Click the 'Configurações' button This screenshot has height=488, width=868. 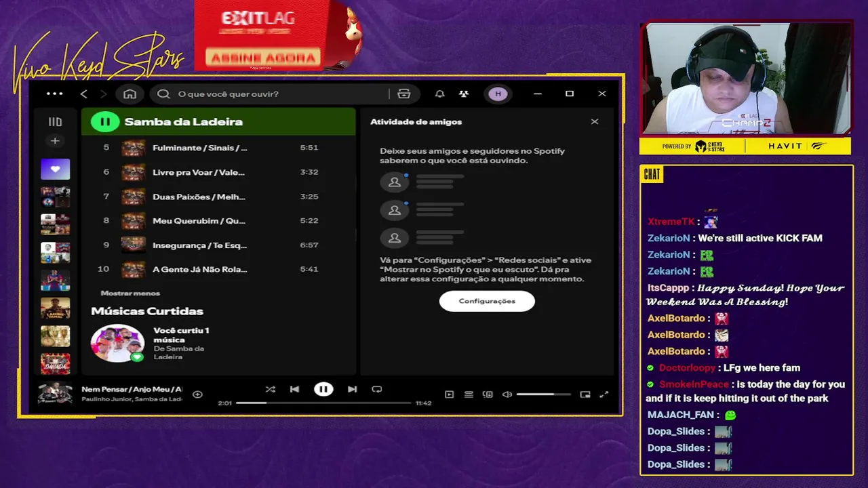487,301
